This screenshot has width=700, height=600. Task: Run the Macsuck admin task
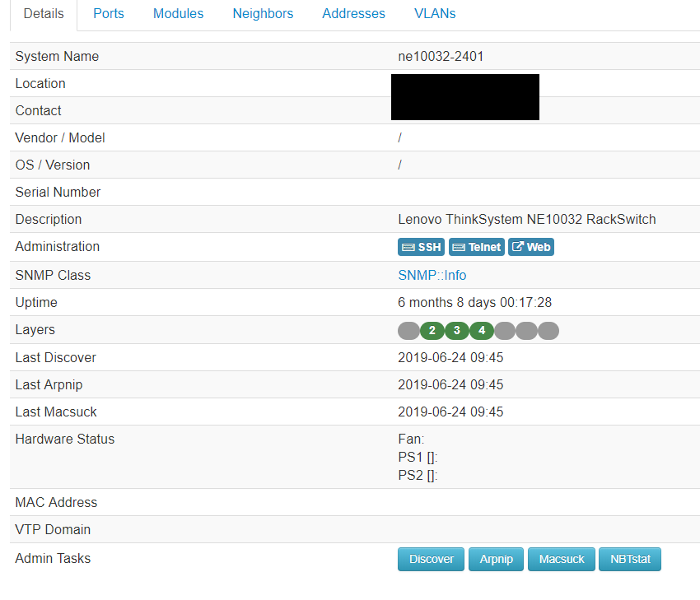(561, 559)
